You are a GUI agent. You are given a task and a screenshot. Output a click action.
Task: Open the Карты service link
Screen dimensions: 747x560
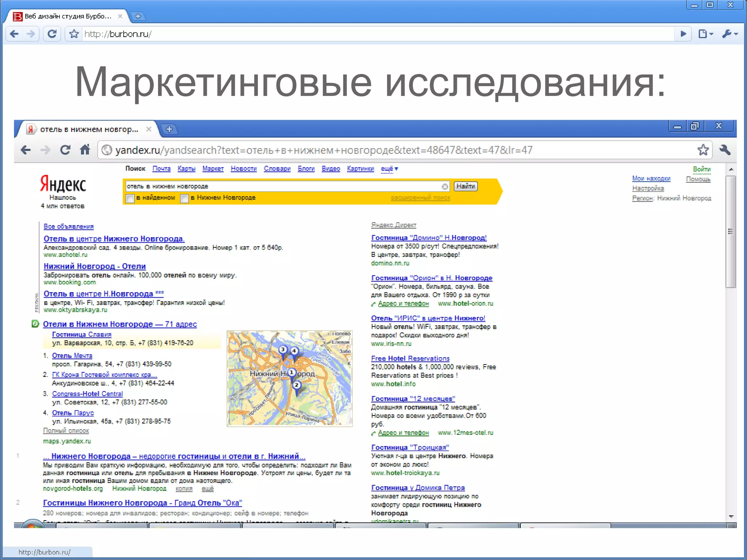(186, 169)
